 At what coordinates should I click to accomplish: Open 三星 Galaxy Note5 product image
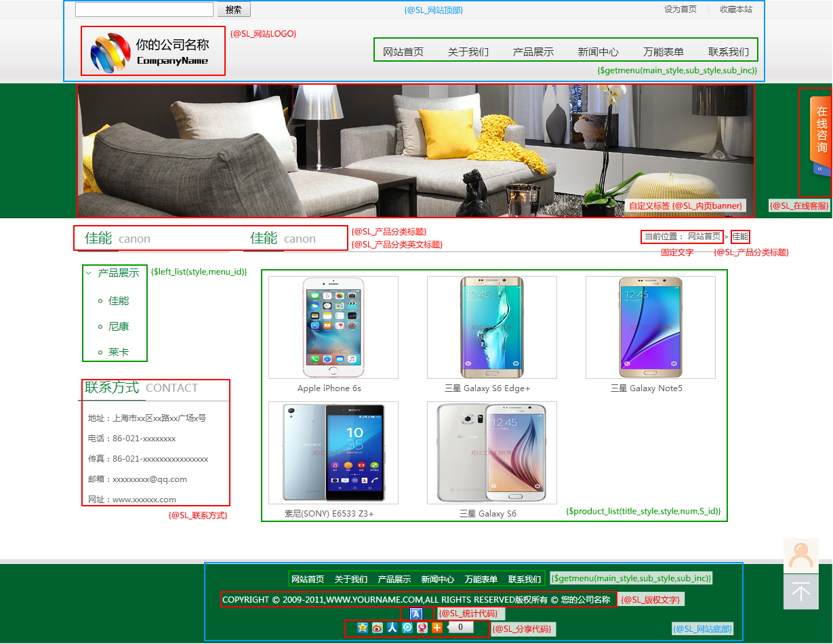tap(650, 327)
